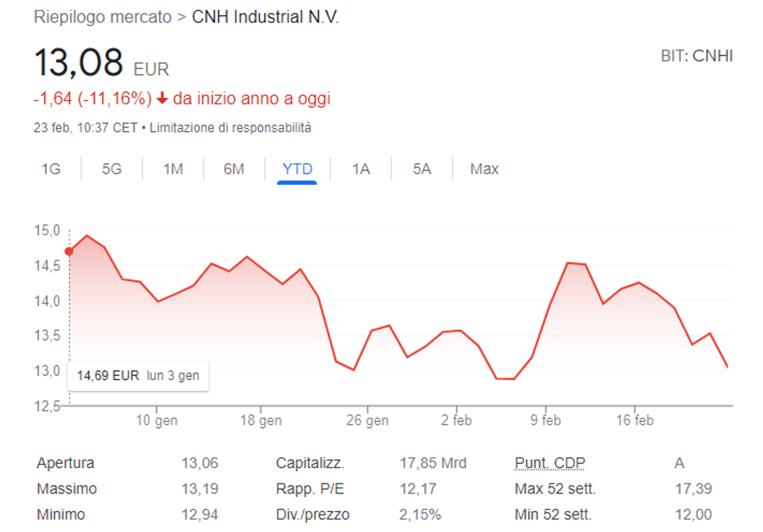The width and height of the screenshot is (763, 532).
Task: Open the 5A five-year range tab
Action: [x=422, y=169]
